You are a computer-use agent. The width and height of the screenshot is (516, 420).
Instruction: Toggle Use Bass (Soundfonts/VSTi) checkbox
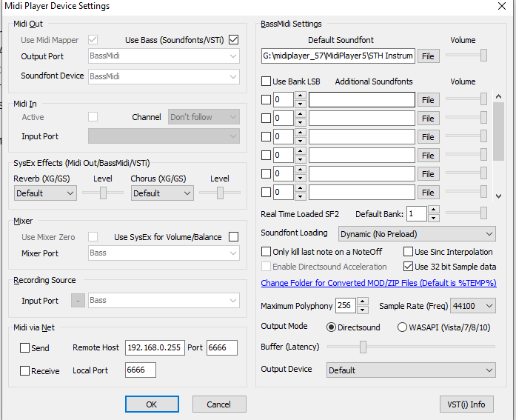pos(233,40)
